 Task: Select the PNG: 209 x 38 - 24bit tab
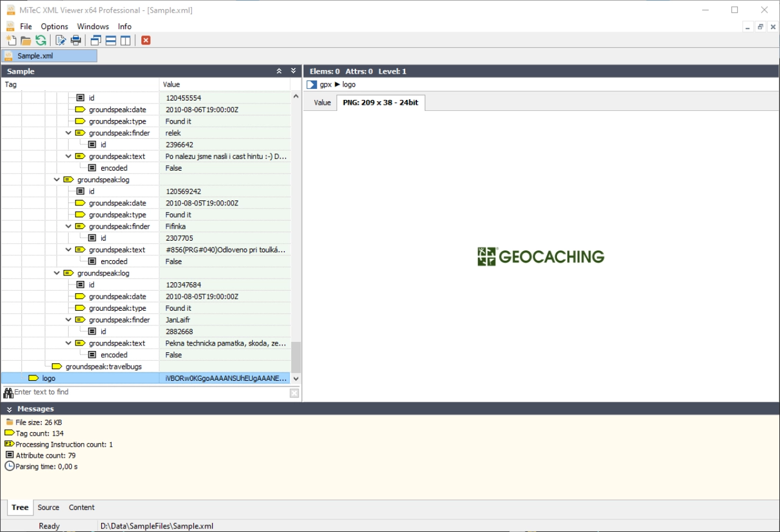(381, 102)
